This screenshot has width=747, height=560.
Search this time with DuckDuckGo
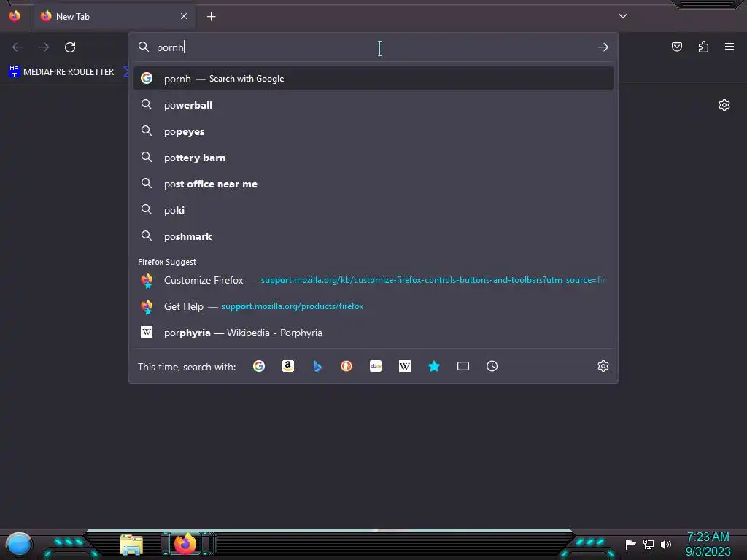347,366
